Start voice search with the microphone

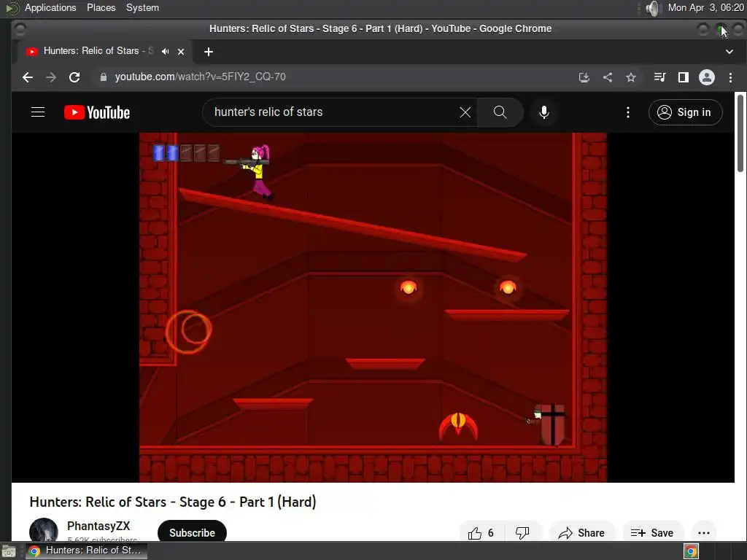(544, 112)
